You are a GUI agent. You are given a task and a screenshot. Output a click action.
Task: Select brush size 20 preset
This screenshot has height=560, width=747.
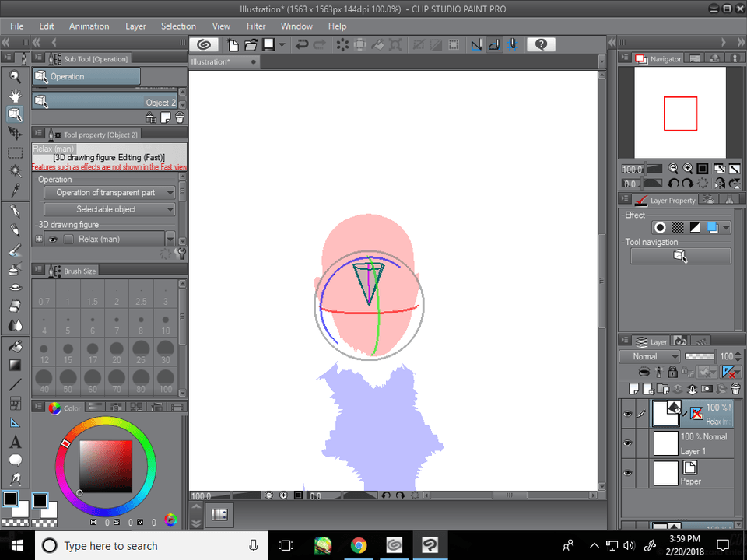pyautogui.click(x=118, y=350)
